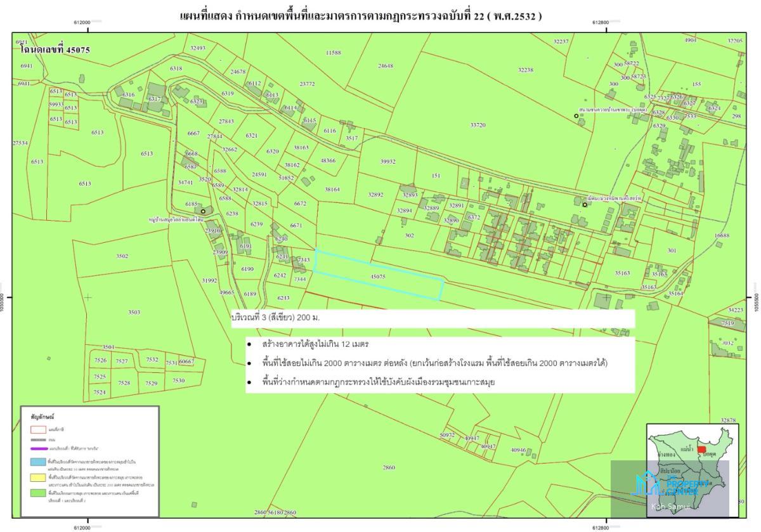The width and height of the screenshot is (761, 532).
Task: Click parcel label 34223
Action: (735, 310)
